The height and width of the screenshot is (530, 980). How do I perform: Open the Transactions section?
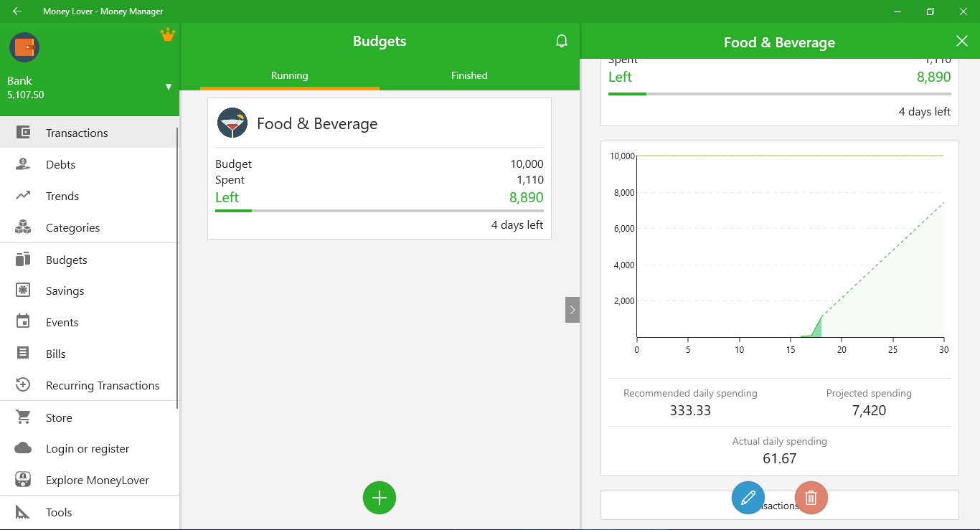tap(77, 133)
